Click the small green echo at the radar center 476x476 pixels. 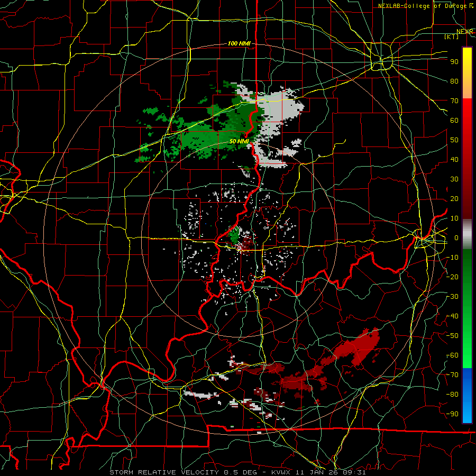235,234
